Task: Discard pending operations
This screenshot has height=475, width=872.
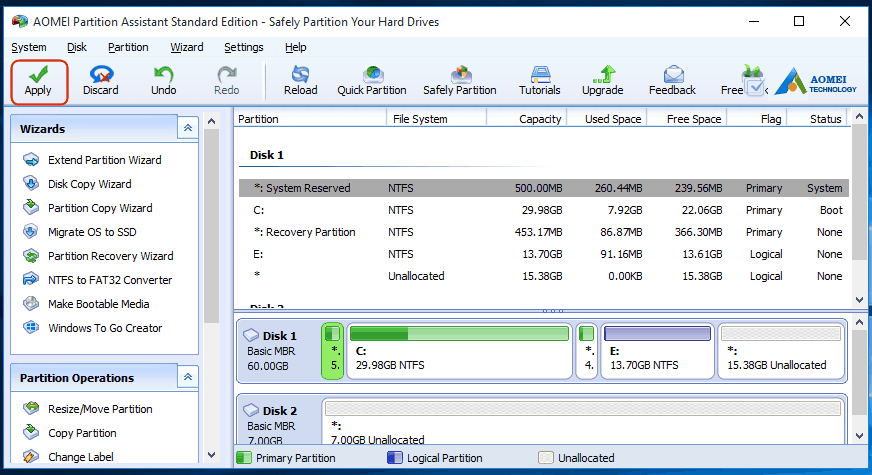Action: [101, 81]
